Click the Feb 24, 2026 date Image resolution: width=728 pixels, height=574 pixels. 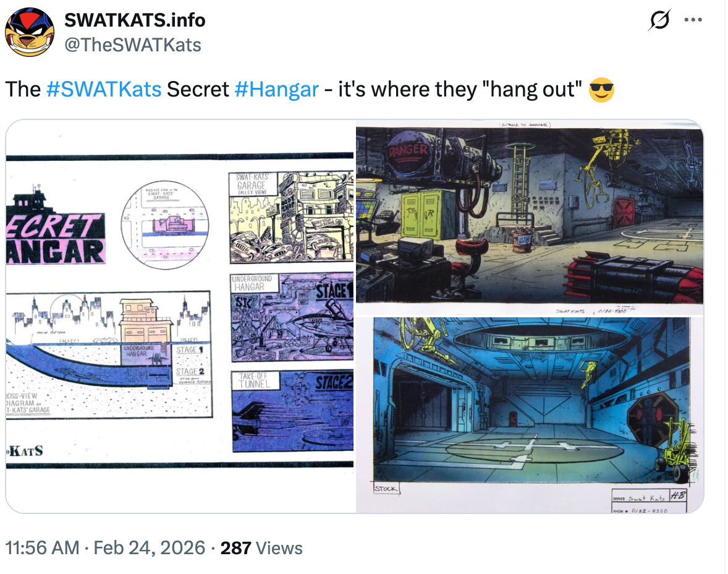tap(150, 548)
